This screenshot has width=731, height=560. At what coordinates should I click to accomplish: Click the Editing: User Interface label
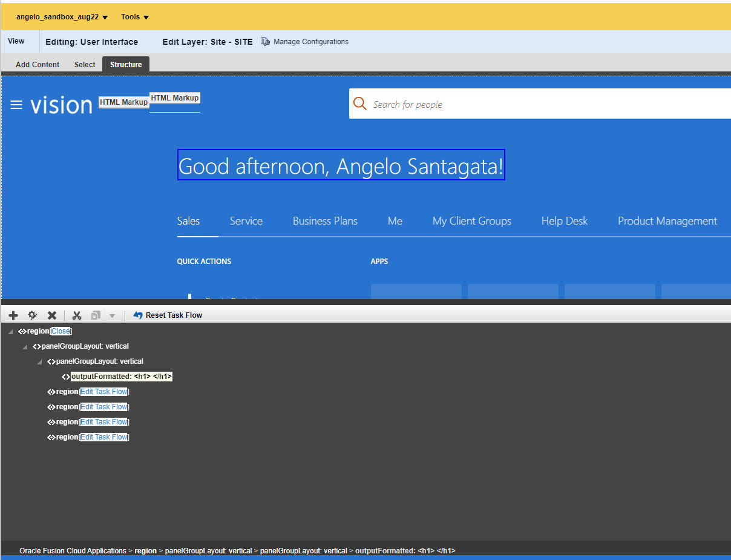pyautogui.click(x=92, y=42)
